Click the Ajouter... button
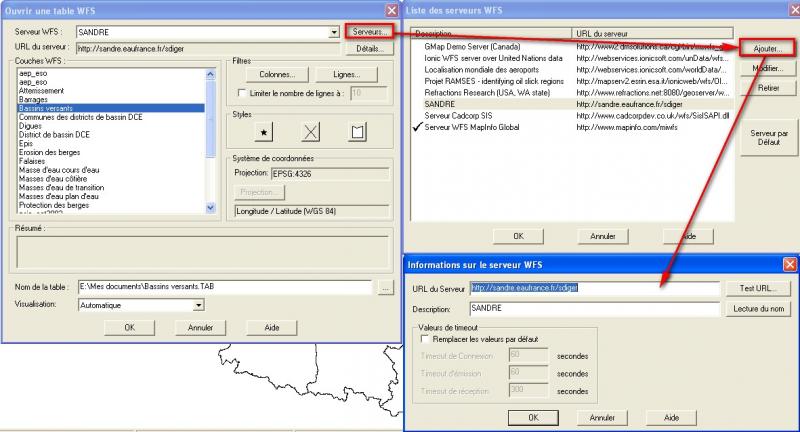The image size is (800, 432). [x=768, y=48]
